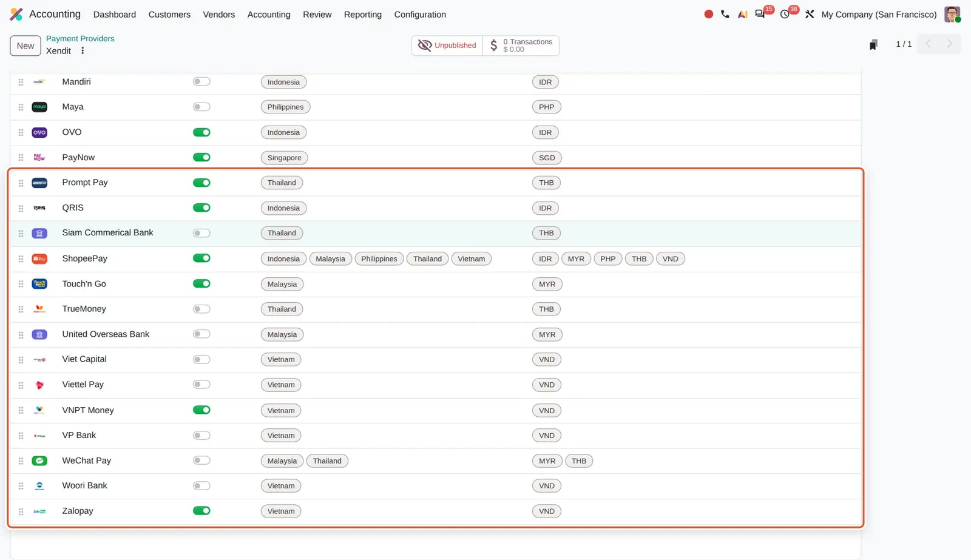
Task: Open the Accounting menu item
Action: [269, 15]
